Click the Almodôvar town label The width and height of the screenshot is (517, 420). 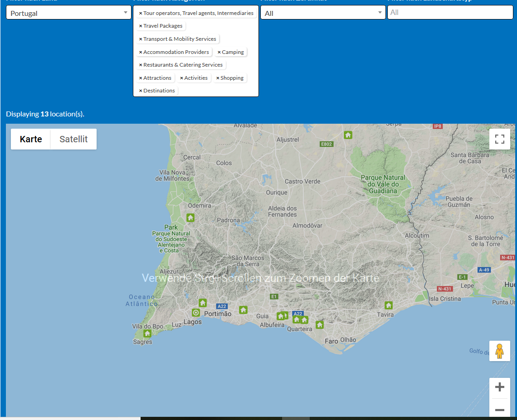coord(307,225)
